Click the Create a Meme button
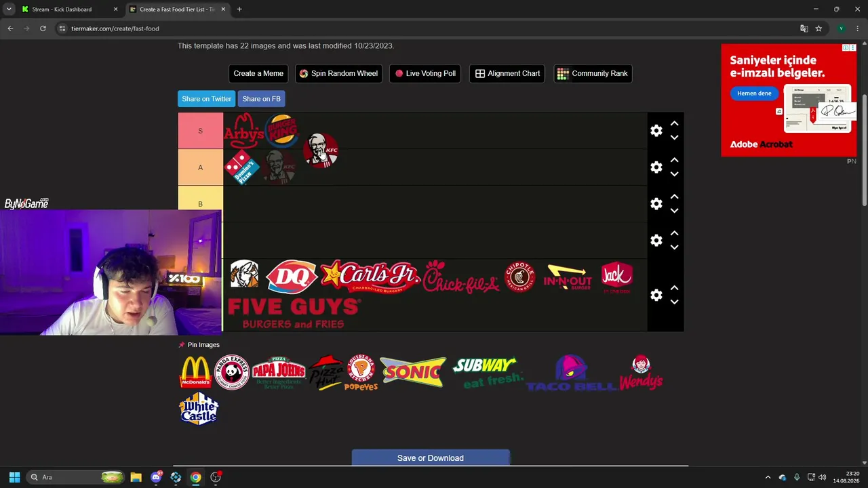 point(258,73)
